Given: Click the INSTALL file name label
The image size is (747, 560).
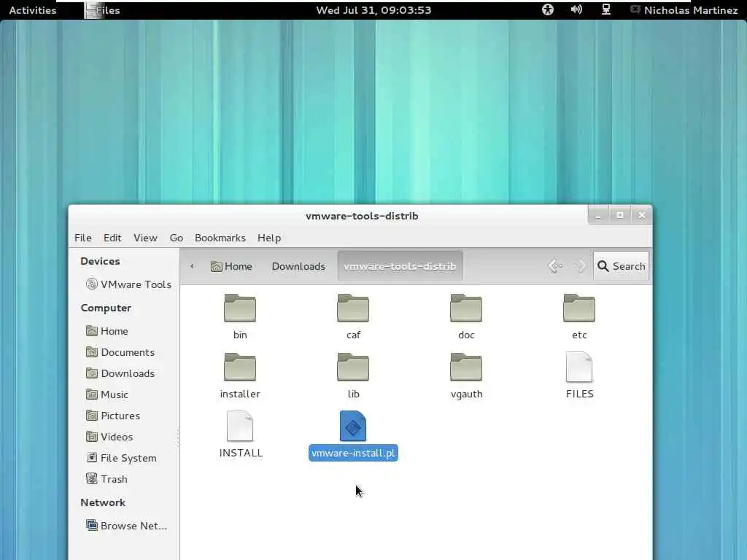Looking at the screenshot, I should tap(241, 453).
